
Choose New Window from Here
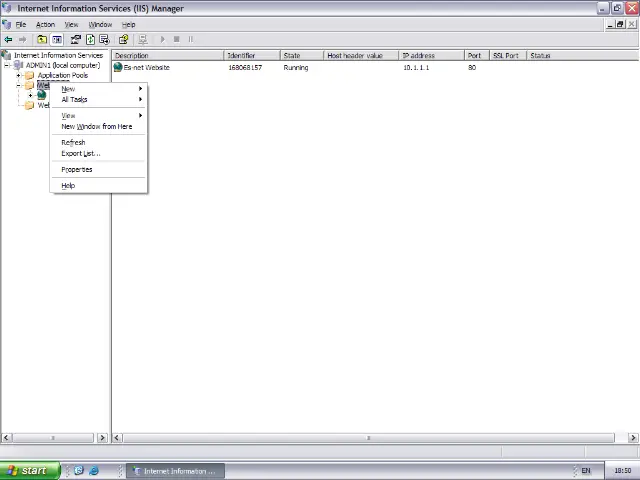[x=98, y=127]
